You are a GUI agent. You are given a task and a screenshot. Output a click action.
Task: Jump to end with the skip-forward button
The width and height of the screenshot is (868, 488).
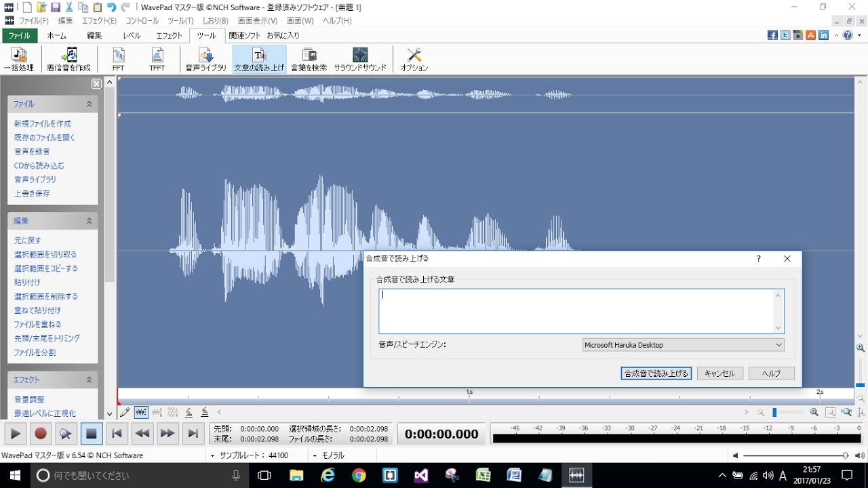[x=193, y=434]
